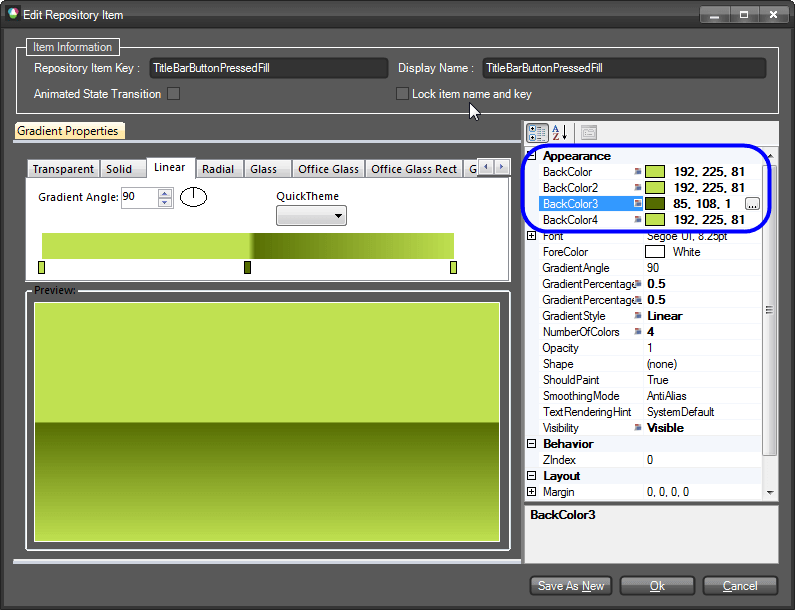Click the ellipsis button for BackColor3
Viewport: 795px width, 610px height.
tap(752, 204)
